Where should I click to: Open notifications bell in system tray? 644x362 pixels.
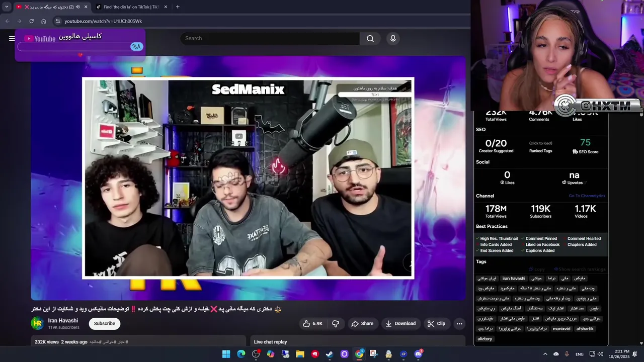pos(635,354)
